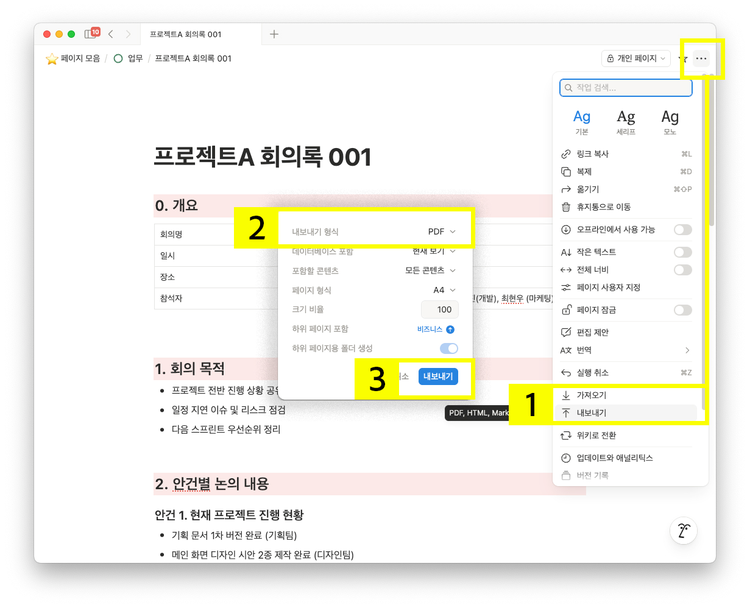Click the circle icon beside 업무 breadcrumb
750x608 pixels.
[x=118, y=58]
